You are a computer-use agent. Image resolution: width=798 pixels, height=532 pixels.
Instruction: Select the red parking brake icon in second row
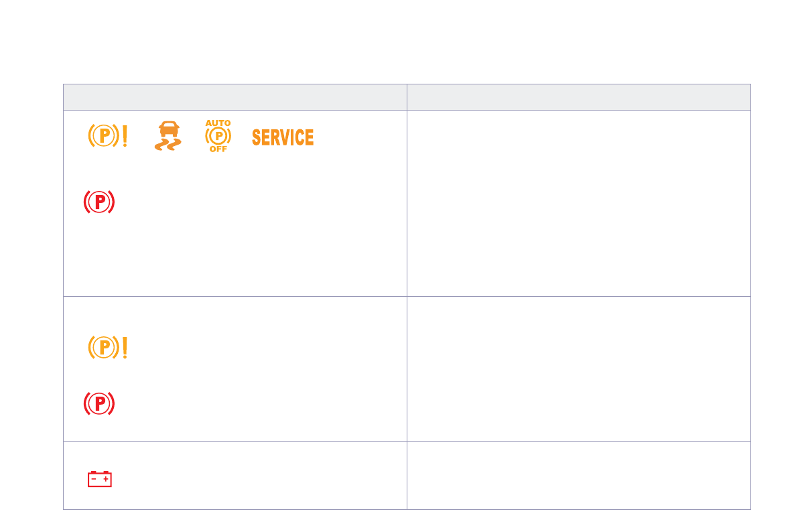pyautogui.click(x=99, y=403)
